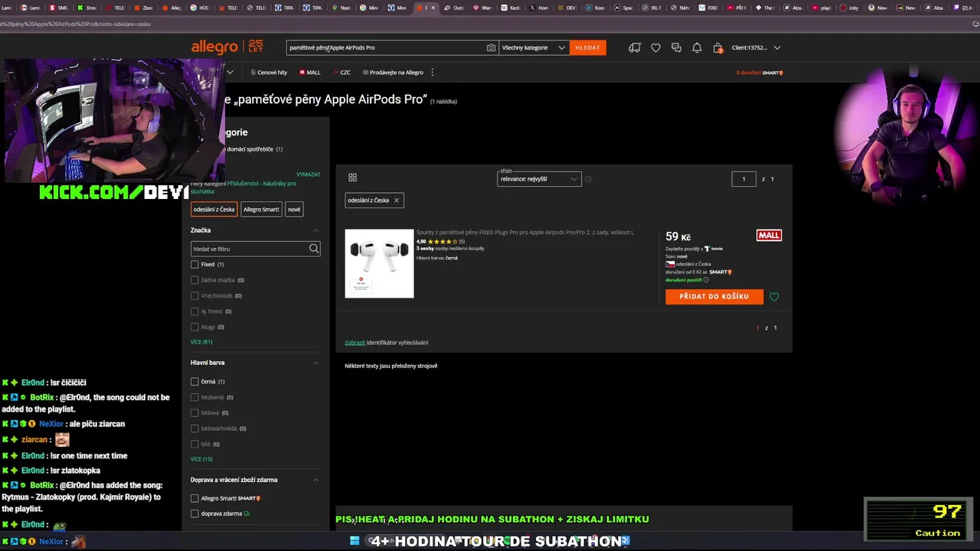Click the 59 Kč price
The height and width of the screenshot is (551, 980).
pyautogui.click(x=678, y=236)
